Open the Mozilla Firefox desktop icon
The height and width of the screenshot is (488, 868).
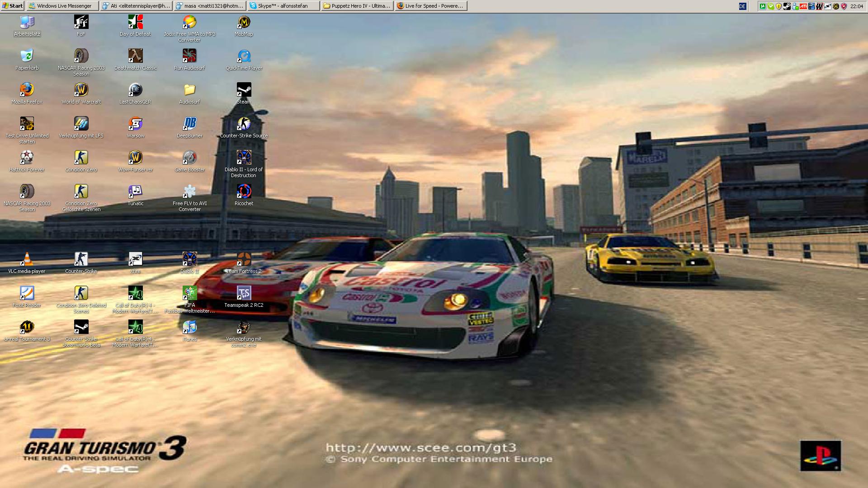click(27, 90)
